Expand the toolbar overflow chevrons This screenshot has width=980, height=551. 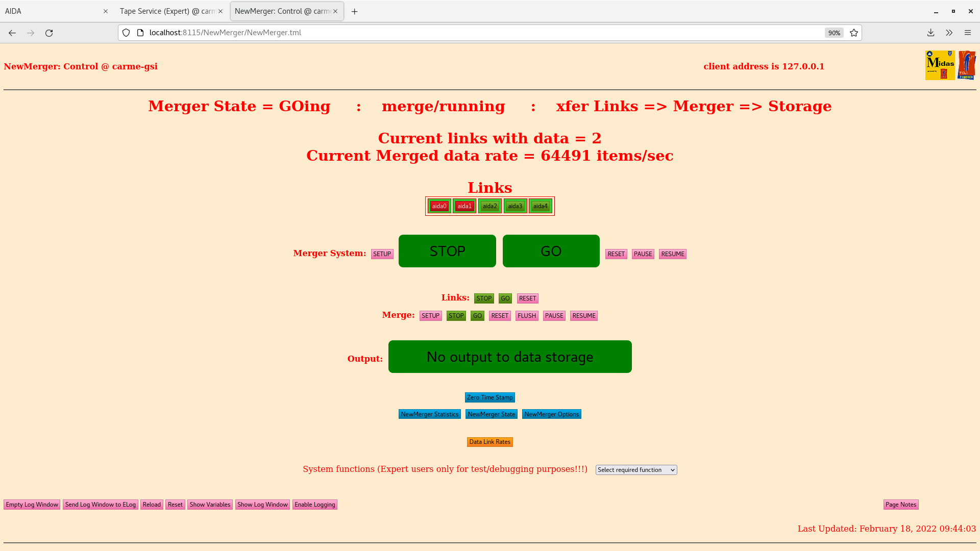pos(949,33)
